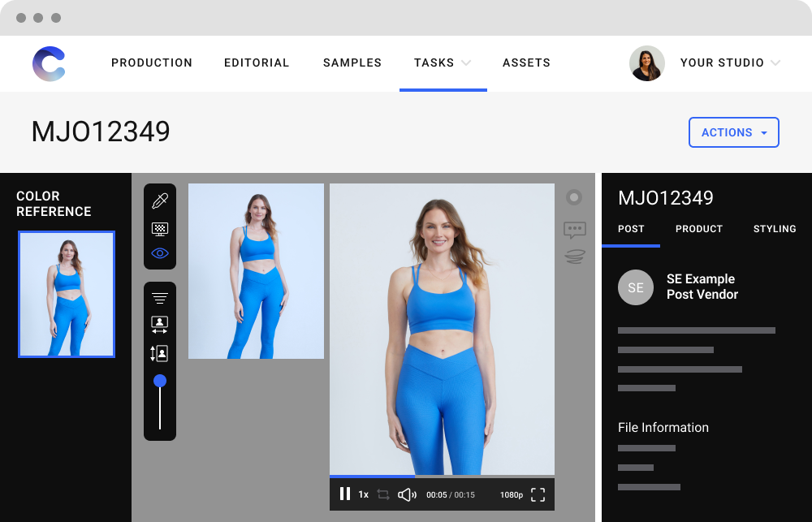Click the spiral turntable icon
This screenshot has height=522, width=812.
tap(575, 257)
